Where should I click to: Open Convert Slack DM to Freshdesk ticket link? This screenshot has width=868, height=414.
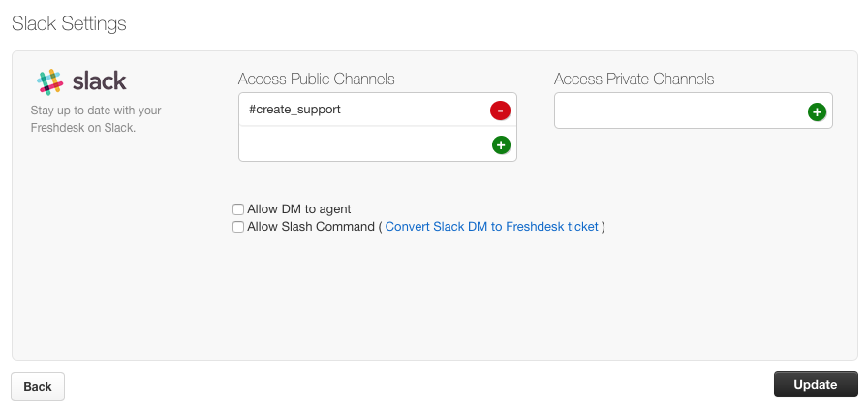491,227
